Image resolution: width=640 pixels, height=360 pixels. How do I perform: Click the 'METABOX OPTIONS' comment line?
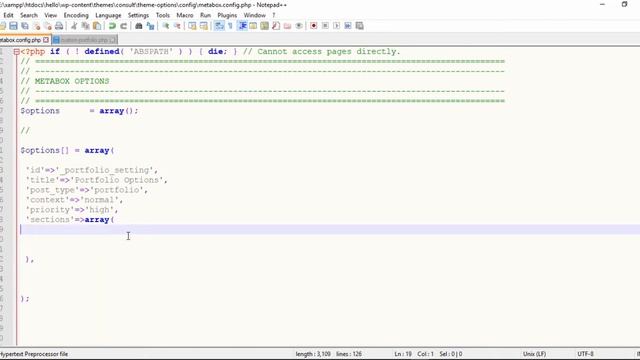click(x=65, y=81)
